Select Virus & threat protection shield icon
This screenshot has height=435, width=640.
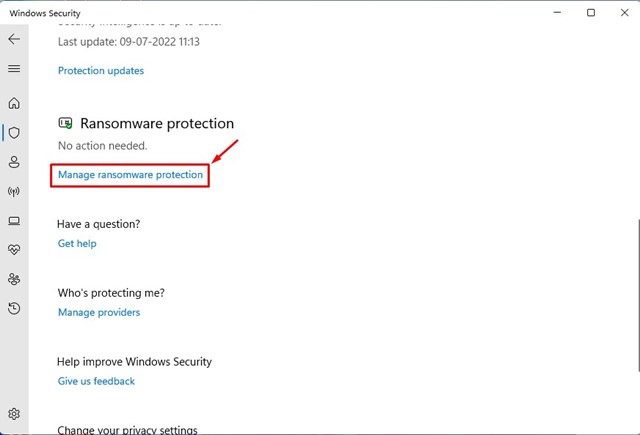pos(14,133)
